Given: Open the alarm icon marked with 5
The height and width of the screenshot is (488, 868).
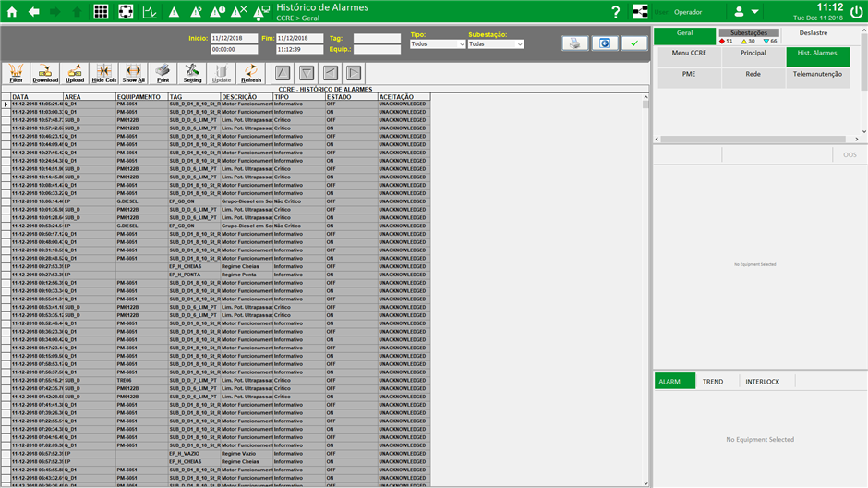Looking at the screenshot, I should tap(196, 12).
